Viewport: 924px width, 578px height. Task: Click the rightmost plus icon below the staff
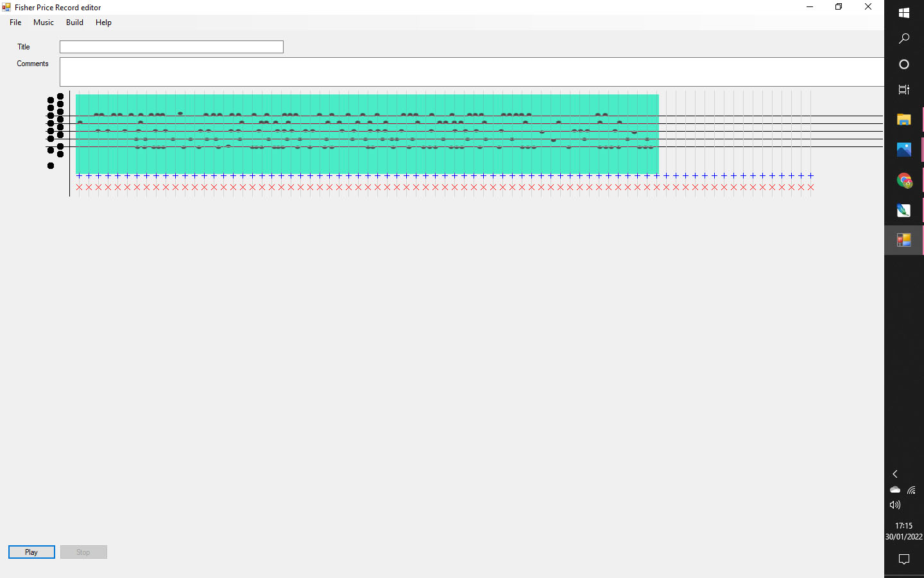pos(810,175)
